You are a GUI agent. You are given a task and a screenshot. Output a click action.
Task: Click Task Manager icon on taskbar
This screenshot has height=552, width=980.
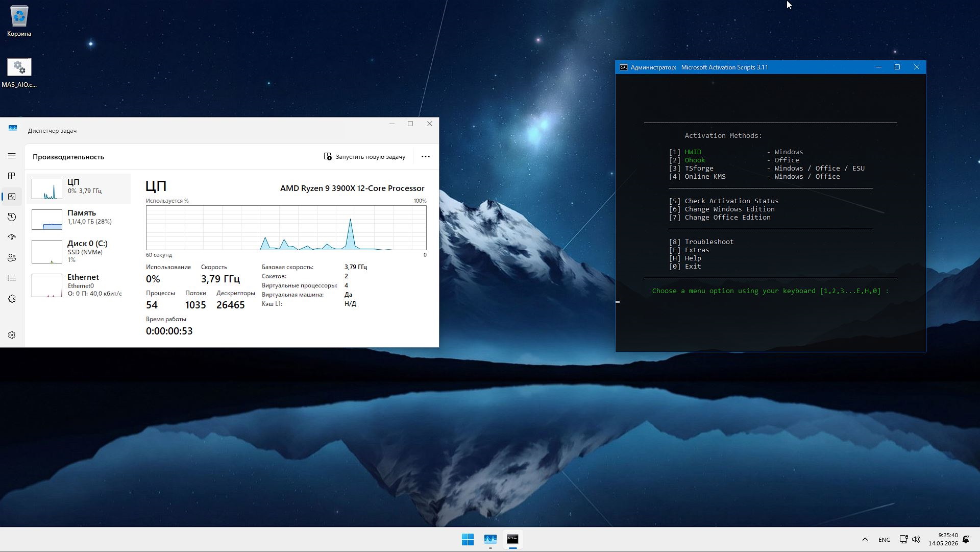click(x=491, y=539)
